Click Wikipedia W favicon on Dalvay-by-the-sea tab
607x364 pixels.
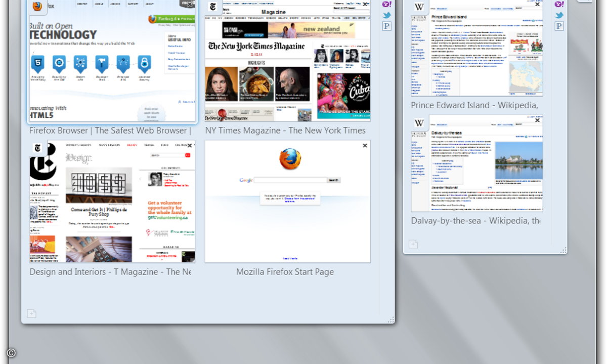[419, 123]
